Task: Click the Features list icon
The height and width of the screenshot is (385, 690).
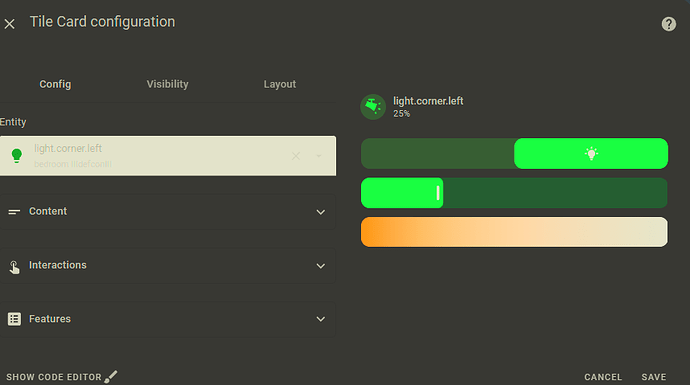Action: click(14, 319)
